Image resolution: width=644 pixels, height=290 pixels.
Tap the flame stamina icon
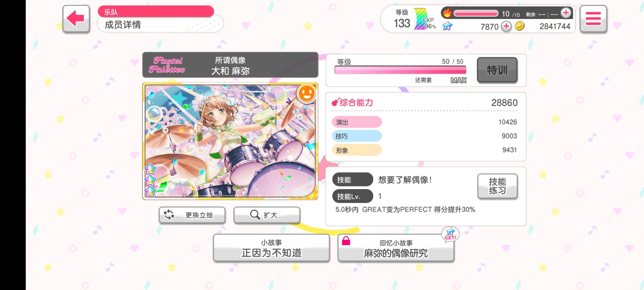pos(447,13)
